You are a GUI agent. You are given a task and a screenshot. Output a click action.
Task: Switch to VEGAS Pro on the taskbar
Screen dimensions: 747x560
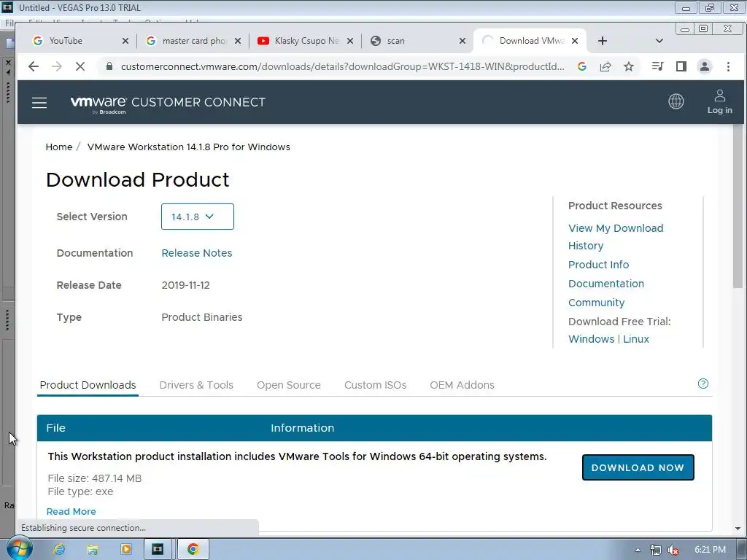pyautogui.click(x=158, y=549)
